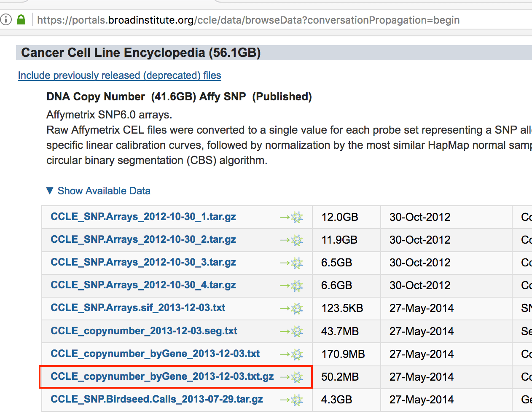
Task: Click arrow-gear icon for Birdseed.Calls_2013-07-29.tar.gz
Action: click(x=292, y=400)
